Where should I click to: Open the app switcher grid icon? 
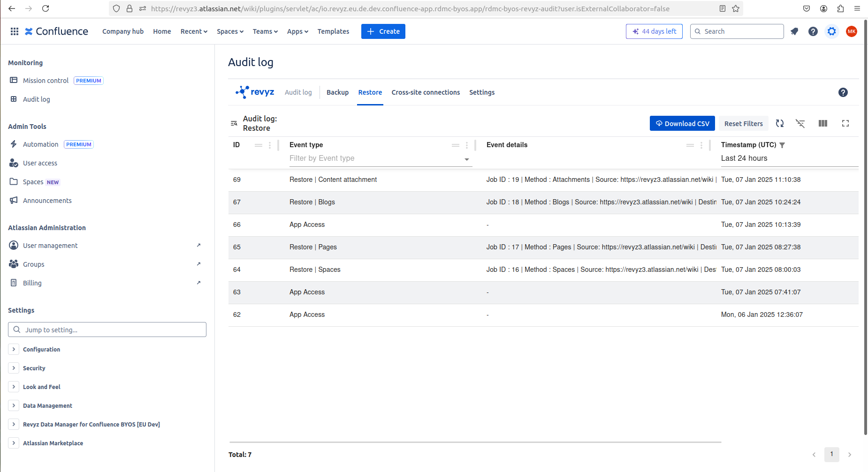coord(15,31)
